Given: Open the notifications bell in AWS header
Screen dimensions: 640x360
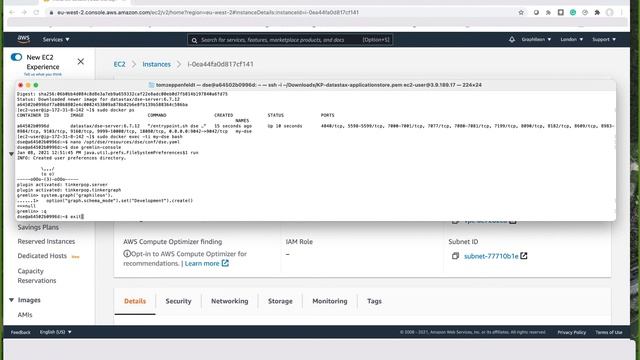Looking at the screenshot, I should [512, 40].
